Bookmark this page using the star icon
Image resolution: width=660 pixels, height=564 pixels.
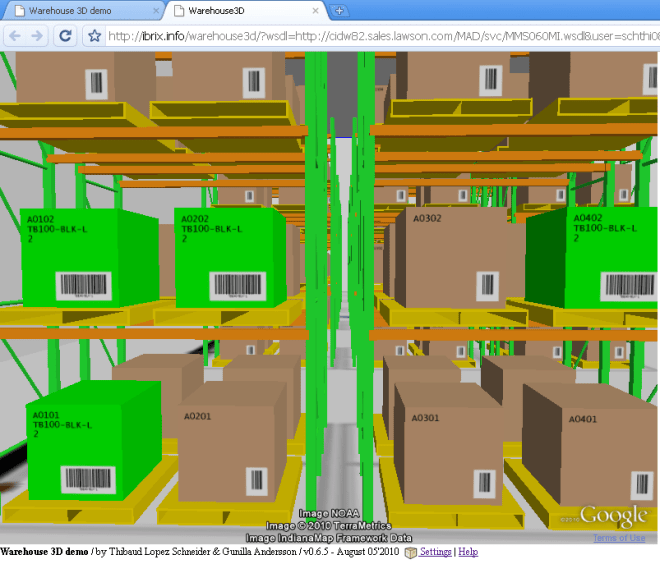pyautogui.click(x=94, y=36)
